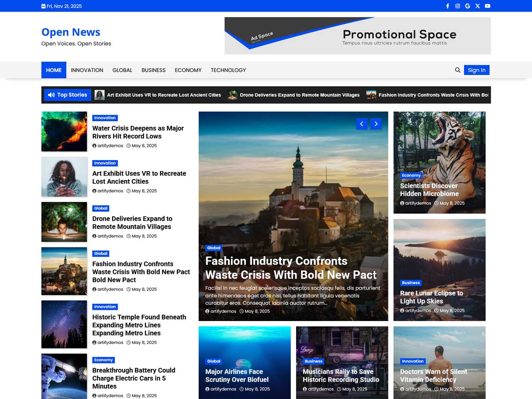Select the INNOVATION navigation tab
Image resolution: width=532 pixels, height=399 pixels.
coord(87,70)
